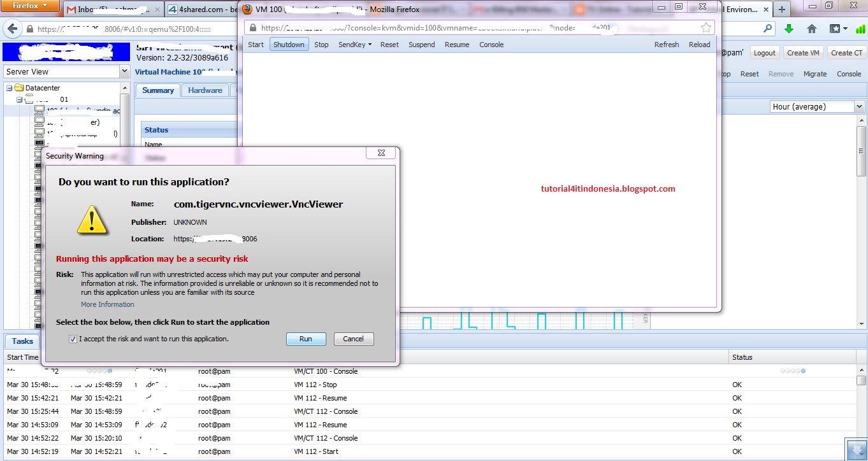This screenshot has height=461, width=868.
Task: Switch to the Gmail Inbox browser tab
Action: [113, 10]
